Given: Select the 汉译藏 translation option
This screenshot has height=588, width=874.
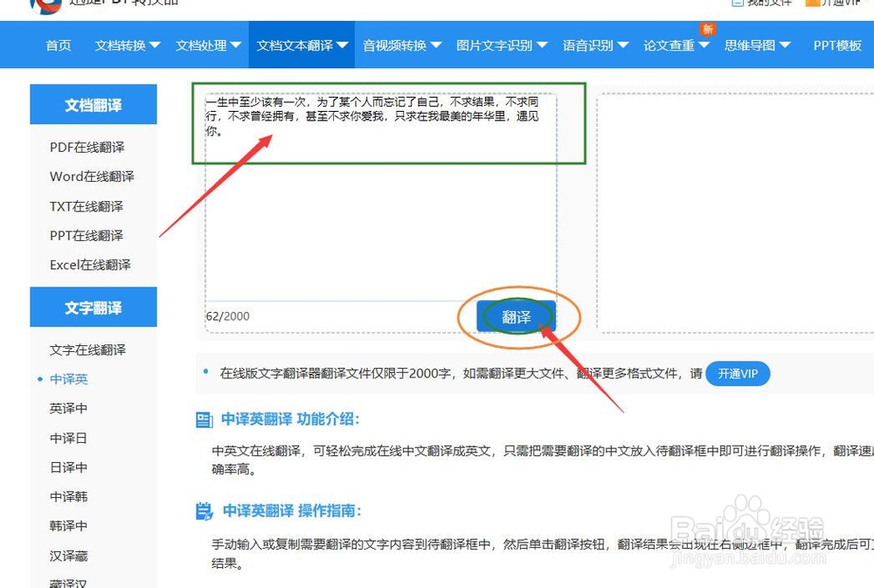Looking at the screenshot, I should click(x=68, y=557).
